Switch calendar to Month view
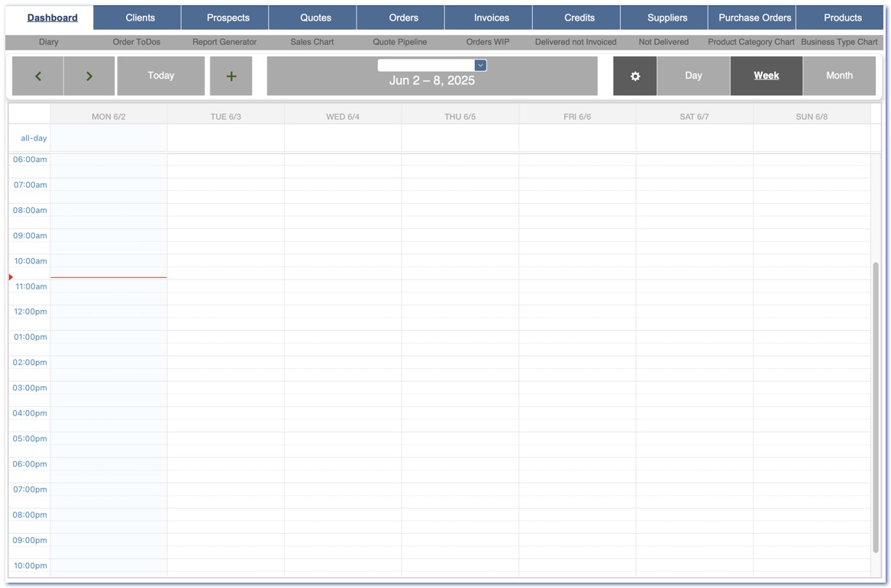The image size is (891, 588). pos(839,76)
